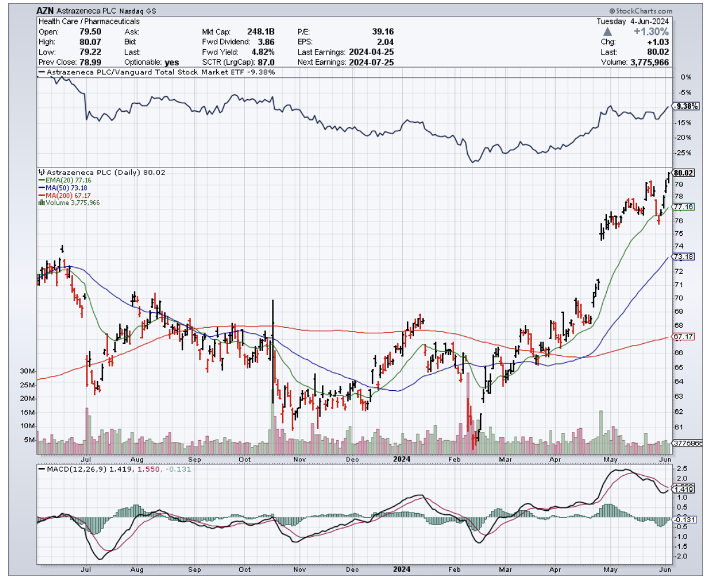Click the StockCharts.com watermark text
The width and height of the screenshot is (709, 588).
click(x=644, y=11)
